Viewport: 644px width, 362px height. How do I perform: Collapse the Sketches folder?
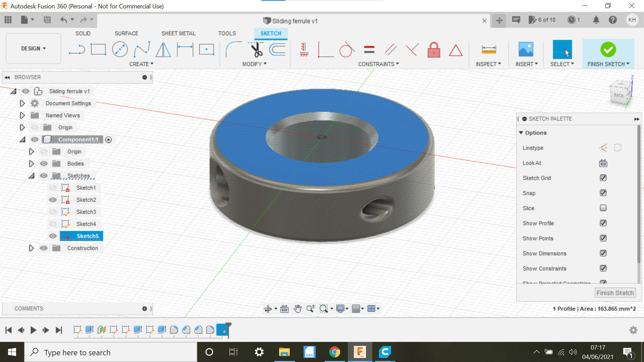tap(32, 176)
